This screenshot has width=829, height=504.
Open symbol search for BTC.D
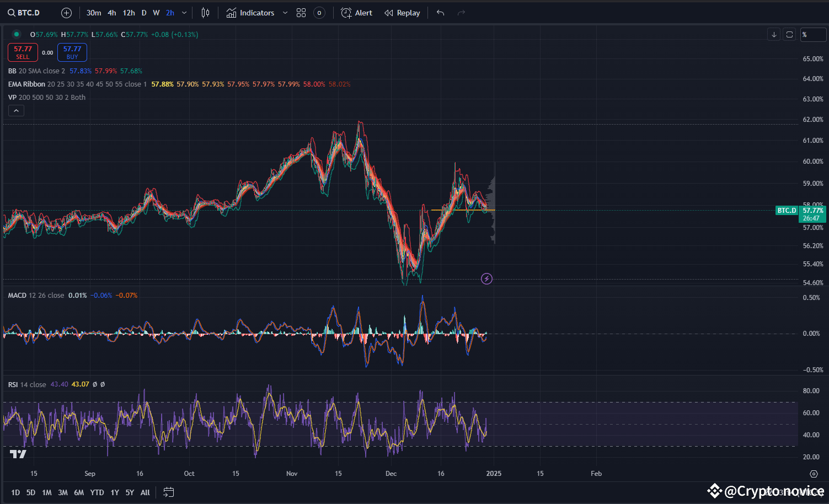[x=24, y=13]
